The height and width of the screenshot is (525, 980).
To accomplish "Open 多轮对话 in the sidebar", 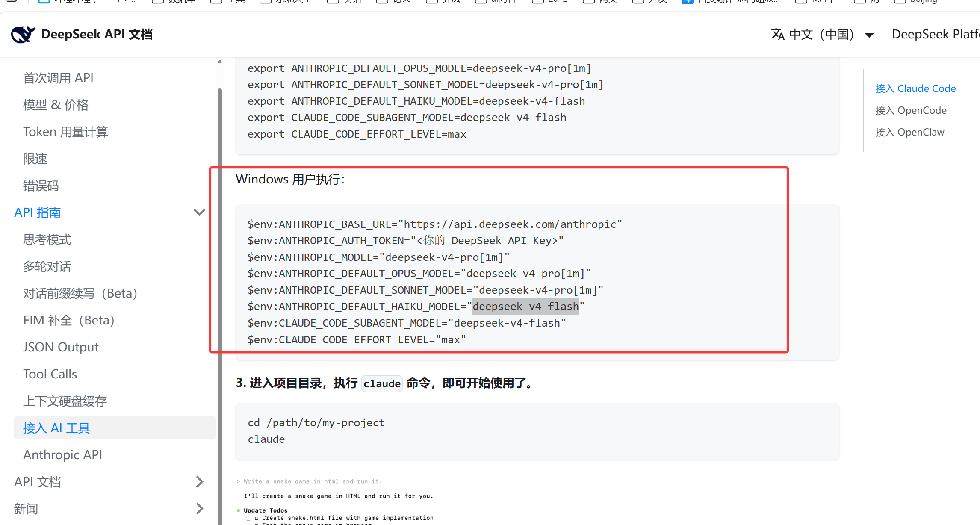I will [47, 266].
